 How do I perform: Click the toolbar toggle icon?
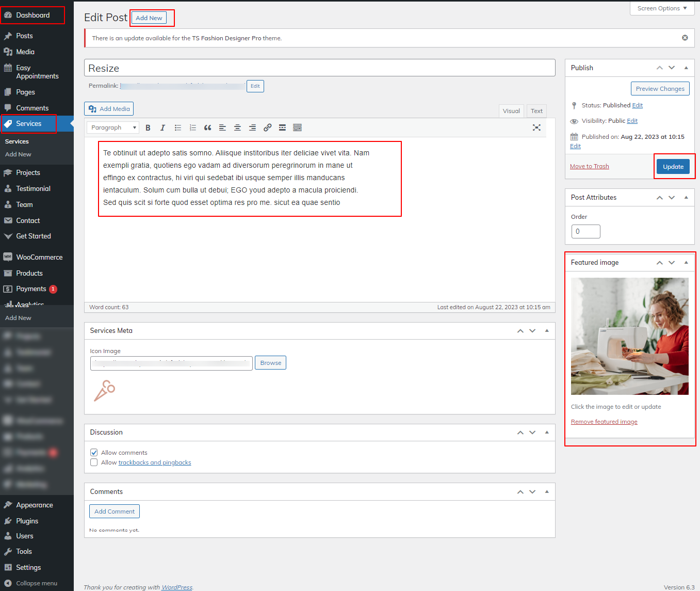pos(297,127)
